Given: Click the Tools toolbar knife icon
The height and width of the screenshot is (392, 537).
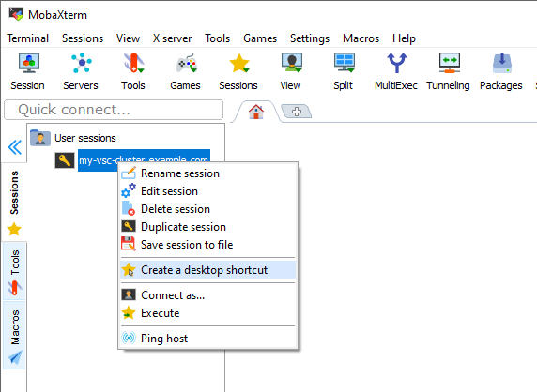Looking at the screenshot, I should coord(134,63).
